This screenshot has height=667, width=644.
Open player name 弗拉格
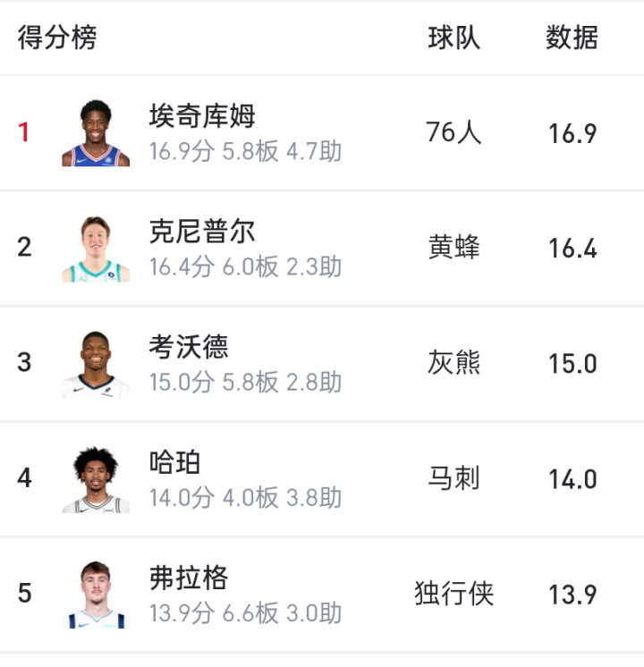189,578
